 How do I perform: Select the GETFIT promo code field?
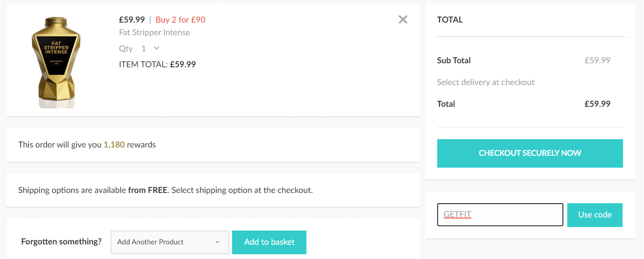click(500, 215)
